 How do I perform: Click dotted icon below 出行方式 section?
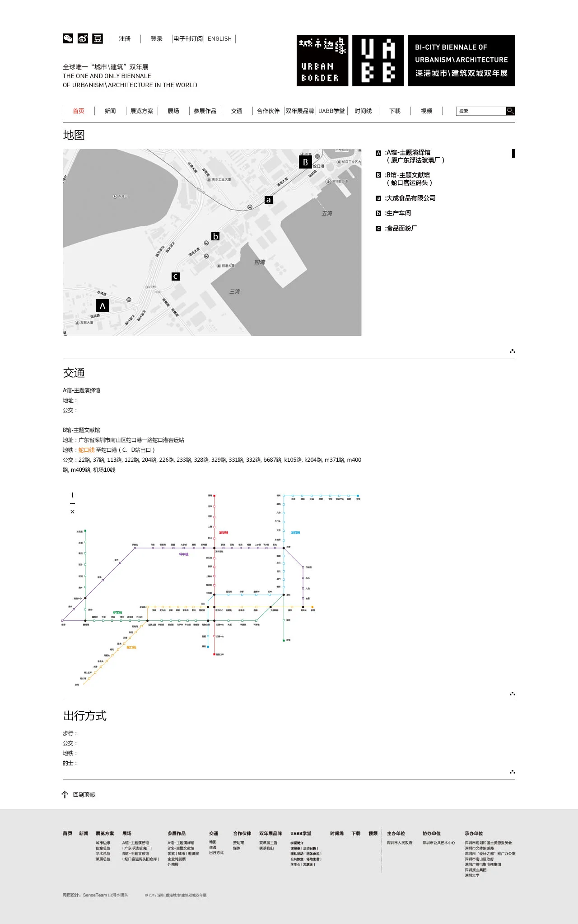[x=513, y=772]
